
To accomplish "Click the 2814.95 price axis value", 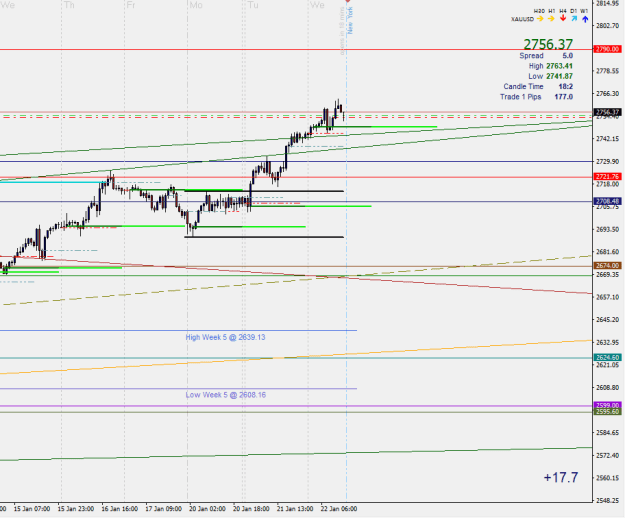I will pos(607,3).
